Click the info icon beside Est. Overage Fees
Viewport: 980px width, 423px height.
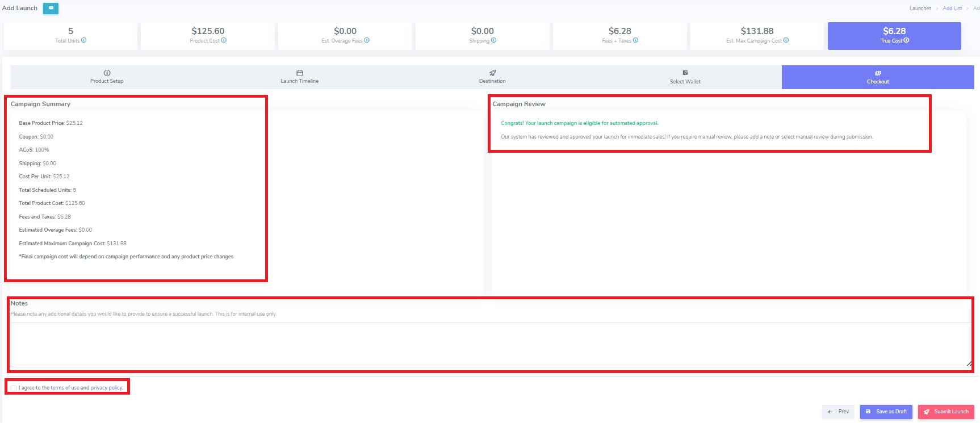pos(367,40)
